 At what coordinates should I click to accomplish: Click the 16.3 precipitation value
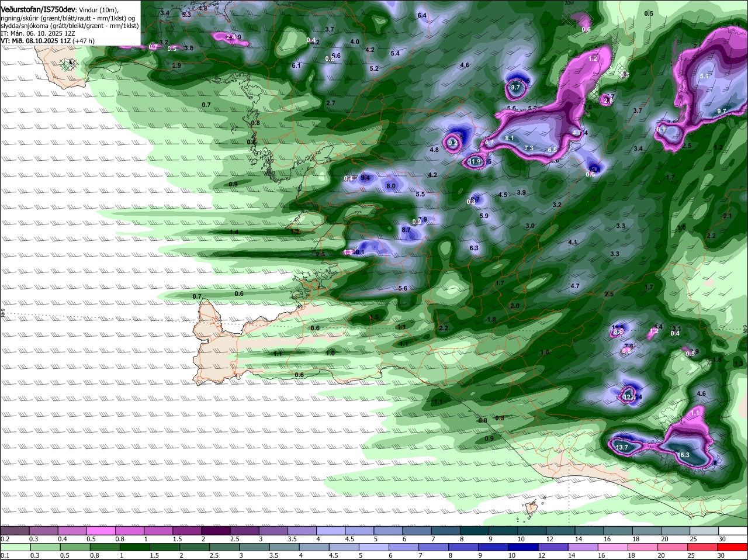pos(683,455)
